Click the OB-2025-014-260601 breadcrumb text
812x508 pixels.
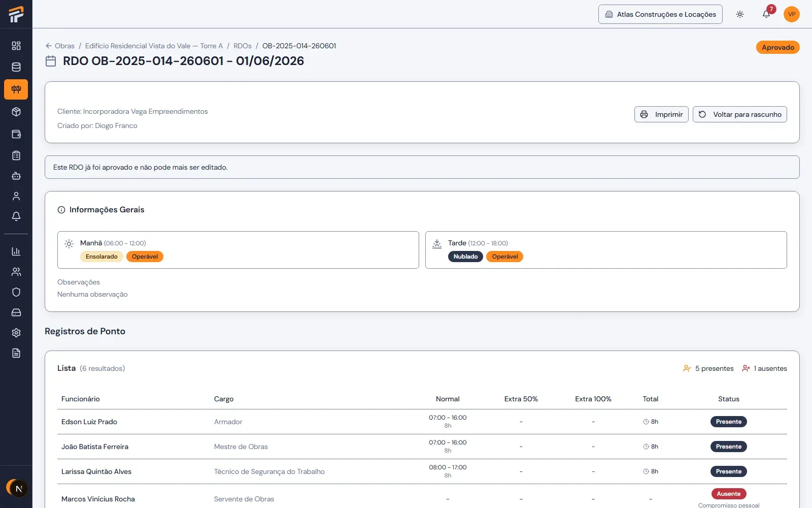(x=299, y=46)
